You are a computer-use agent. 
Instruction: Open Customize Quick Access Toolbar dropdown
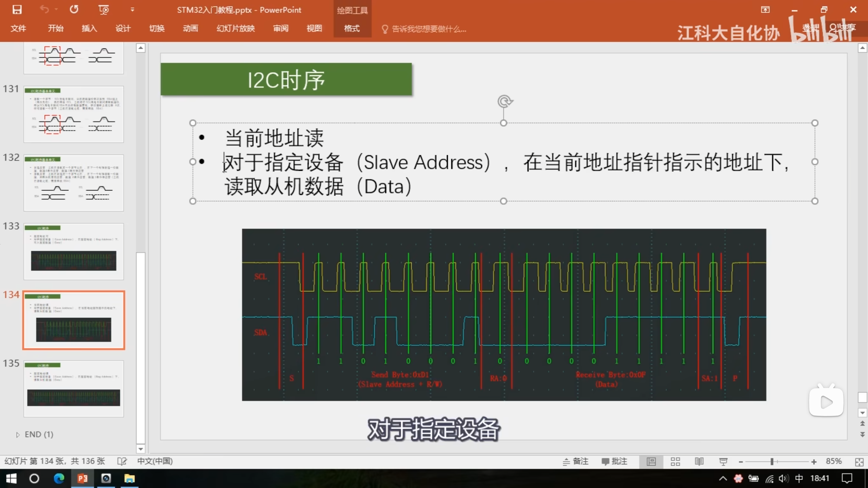132,9
